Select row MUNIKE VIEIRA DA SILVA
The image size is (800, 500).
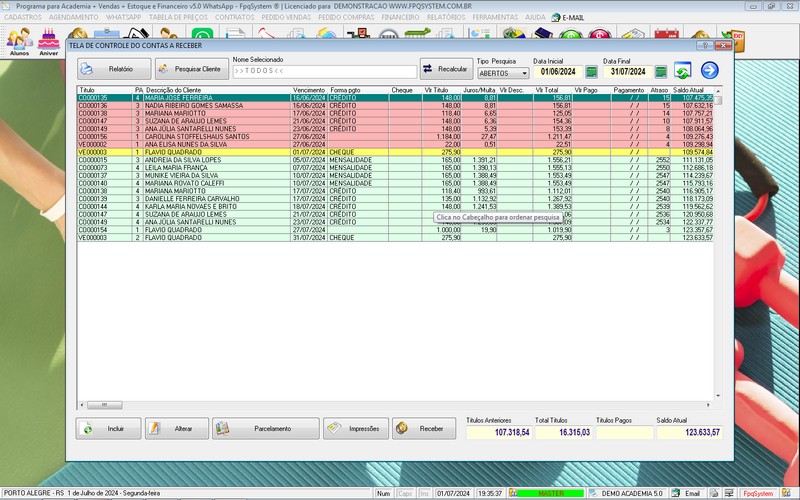point(395,176)
